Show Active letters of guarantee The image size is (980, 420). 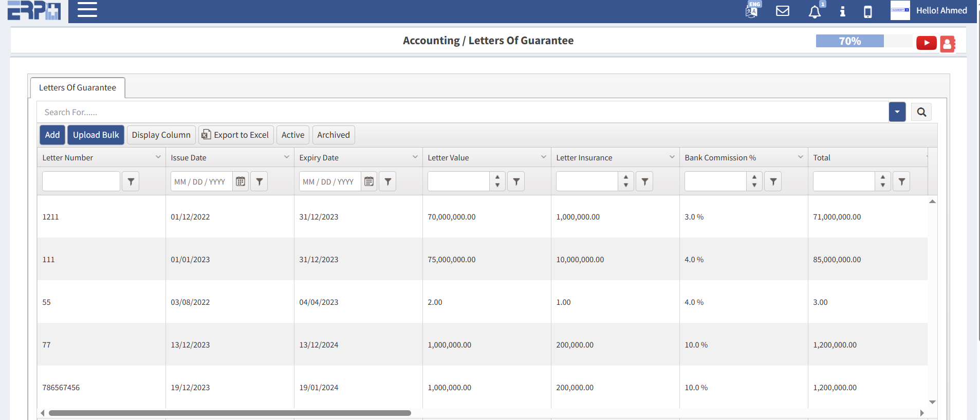(292, 135)
